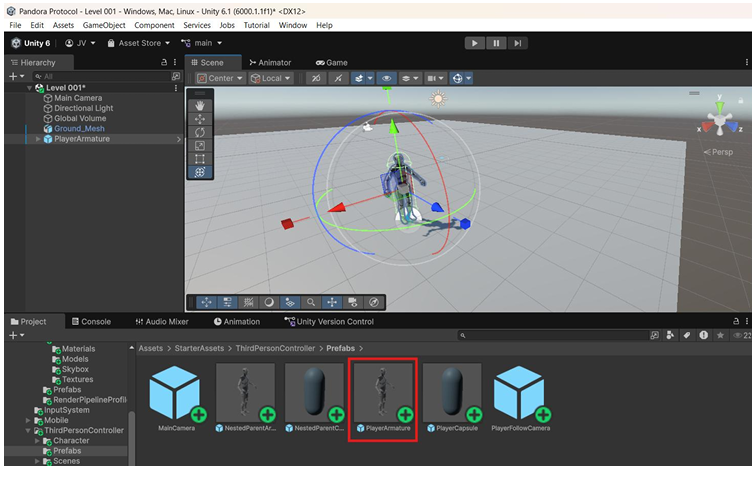Click Search by Label tag icon

687,335
